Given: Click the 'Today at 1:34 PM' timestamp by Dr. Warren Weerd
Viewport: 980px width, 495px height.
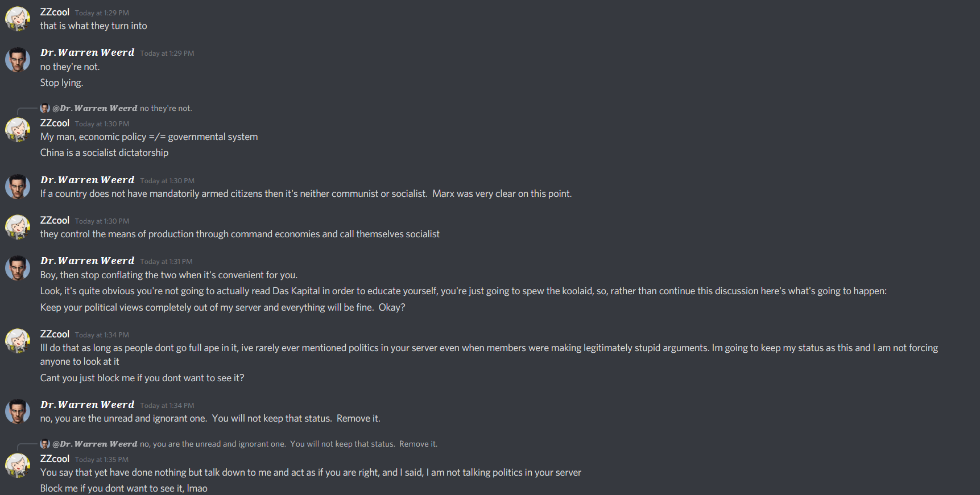Looking at the screenshot, I should pos(167,406).
